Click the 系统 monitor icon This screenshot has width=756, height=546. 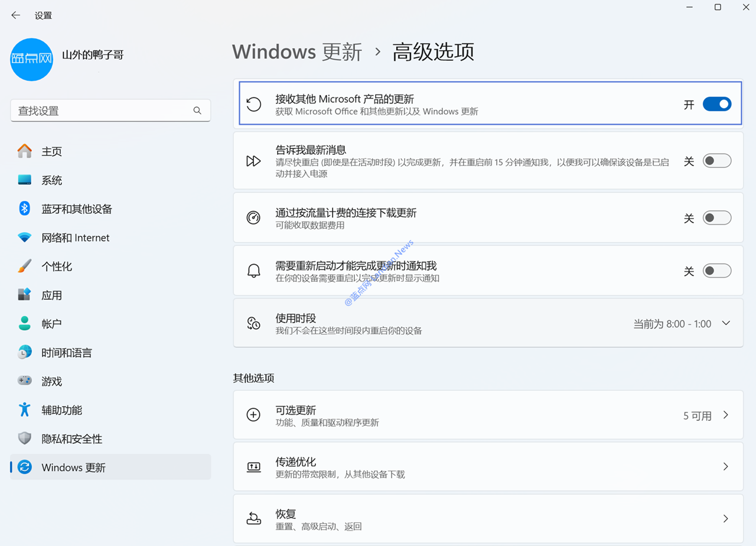tap(25, 180)
